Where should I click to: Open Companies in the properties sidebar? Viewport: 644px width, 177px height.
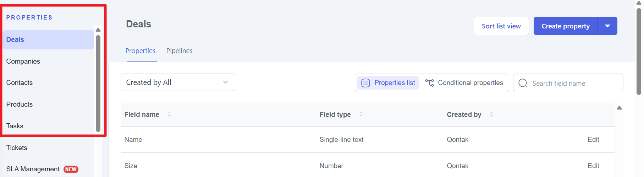(x=23, y=61)
